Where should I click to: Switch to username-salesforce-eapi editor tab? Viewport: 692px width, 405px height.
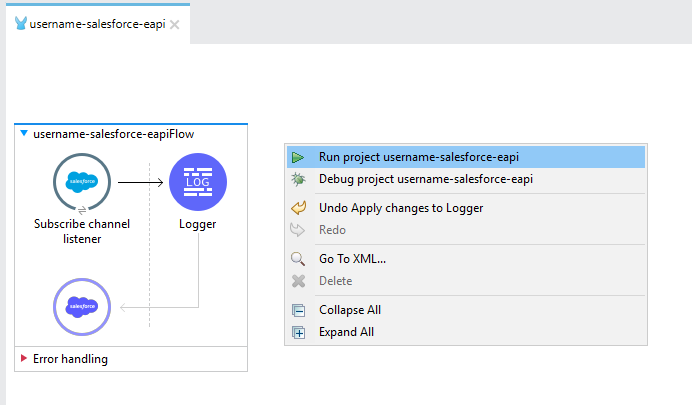point(96,23)
